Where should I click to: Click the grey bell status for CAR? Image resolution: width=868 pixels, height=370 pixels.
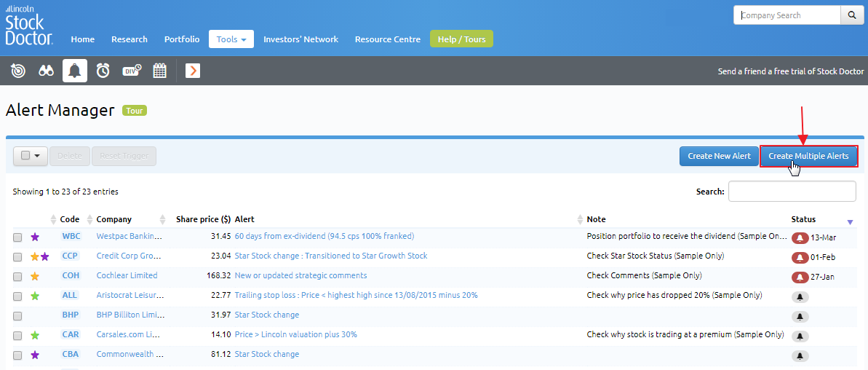pos(800,336)
